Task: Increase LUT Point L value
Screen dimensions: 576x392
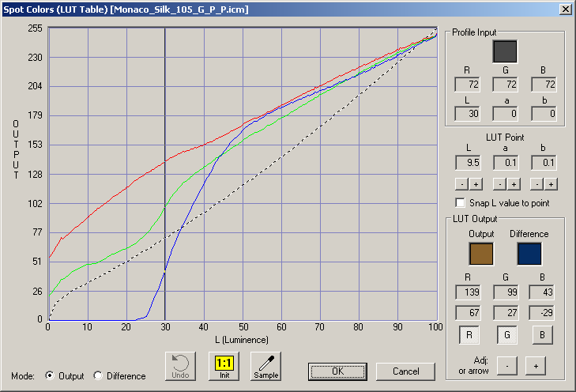Action: tap(476, 184)
